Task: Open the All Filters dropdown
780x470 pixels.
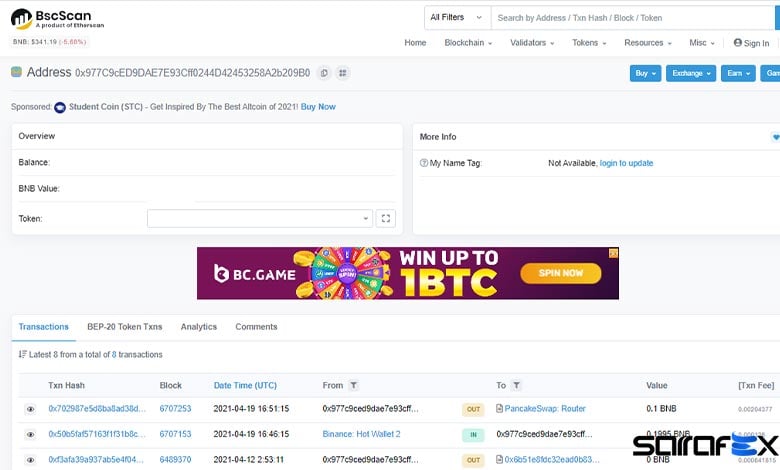Action: 457,17
